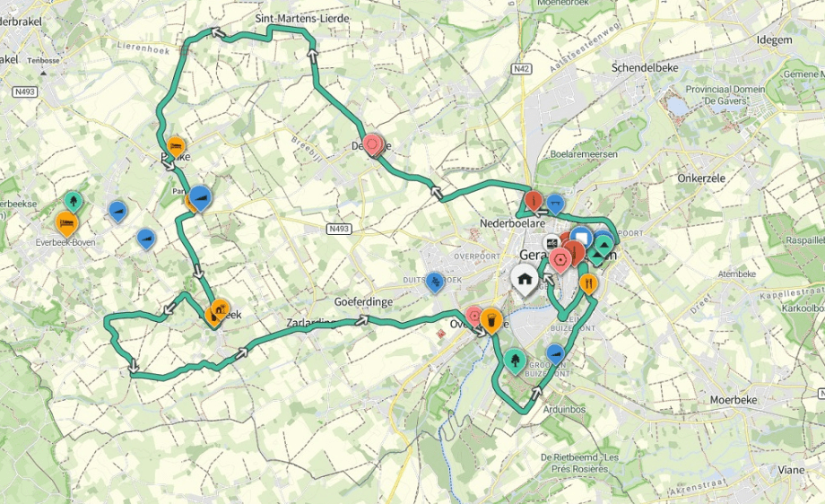The image size is (825, 504).
Task: Click the white abc sign marker in Geraardsbergen
Action: point(551,243)
